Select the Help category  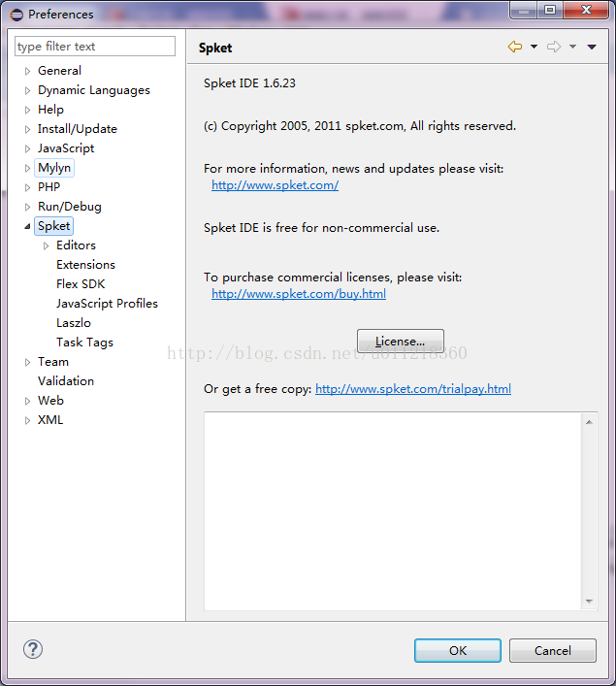point(50,110)
